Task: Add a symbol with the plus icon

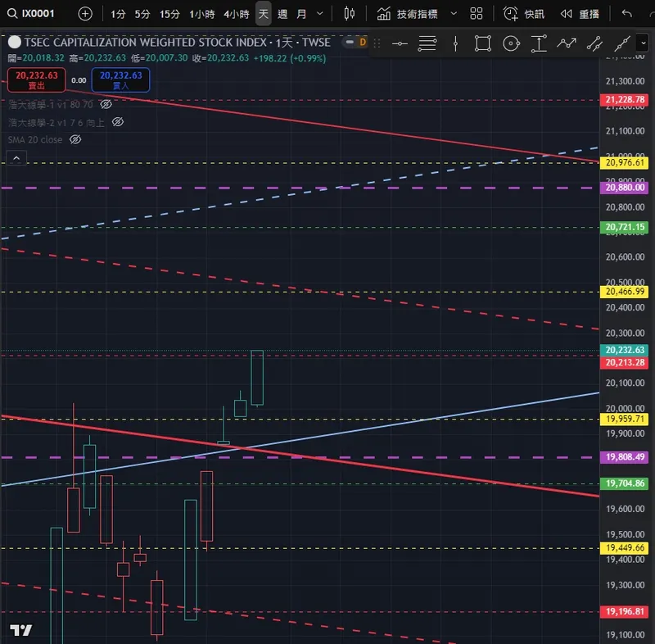Action: click(x=85, y=14)
